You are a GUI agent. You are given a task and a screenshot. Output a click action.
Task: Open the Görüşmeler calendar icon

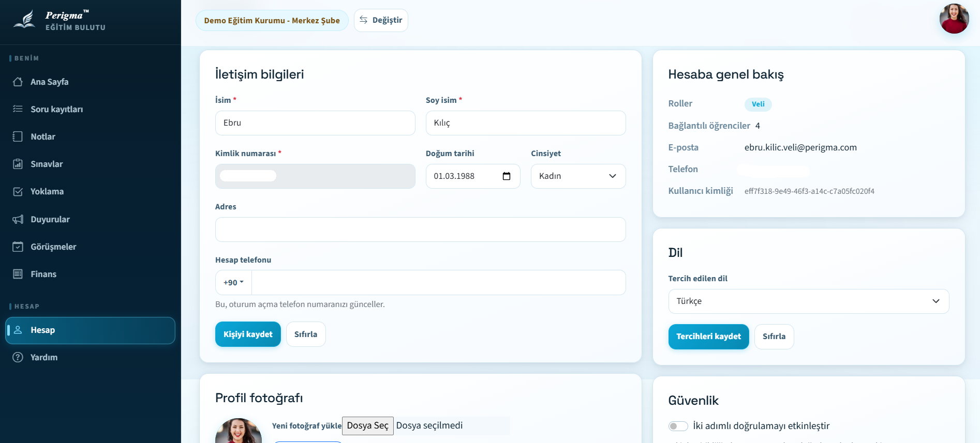click(18, 247)
